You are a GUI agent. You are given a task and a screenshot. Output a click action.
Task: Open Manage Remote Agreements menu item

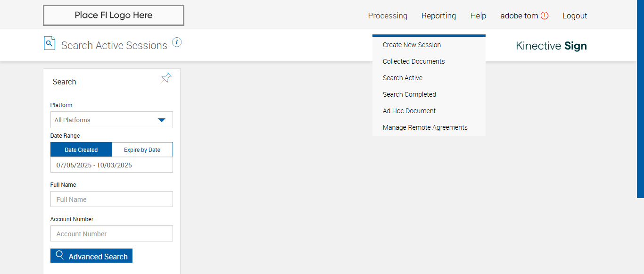click(x=425, y=127)
